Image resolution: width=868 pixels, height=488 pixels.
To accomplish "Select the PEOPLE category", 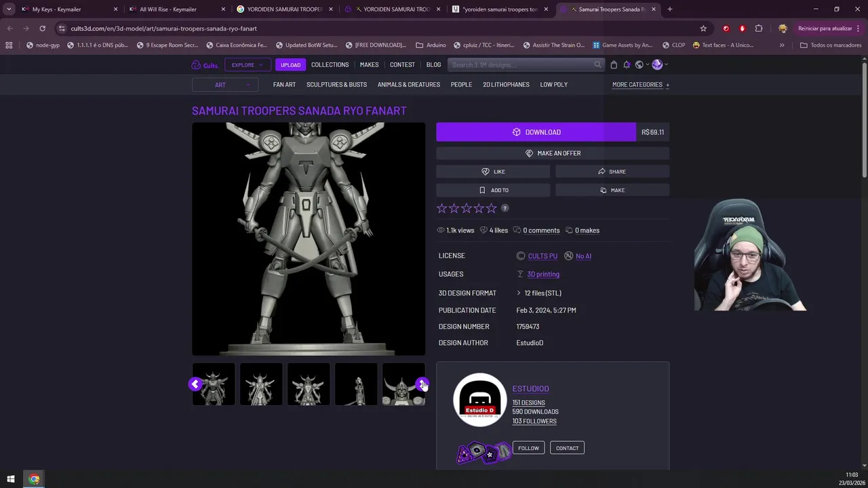I will (461, 85).
